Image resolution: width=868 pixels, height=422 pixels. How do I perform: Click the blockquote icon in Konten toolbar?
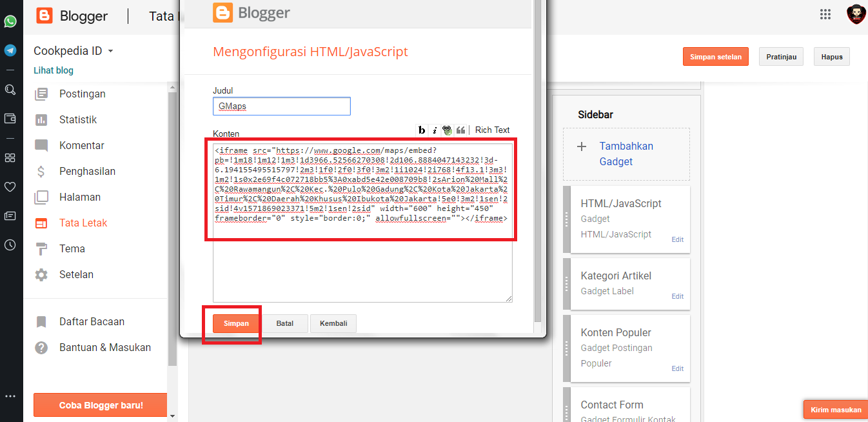460,130
